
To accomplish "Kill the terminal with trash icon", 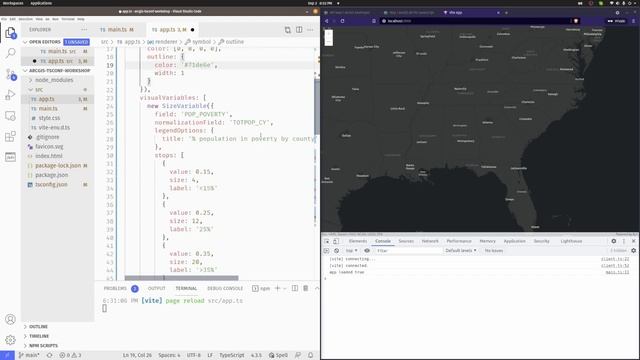I will 305,288.
